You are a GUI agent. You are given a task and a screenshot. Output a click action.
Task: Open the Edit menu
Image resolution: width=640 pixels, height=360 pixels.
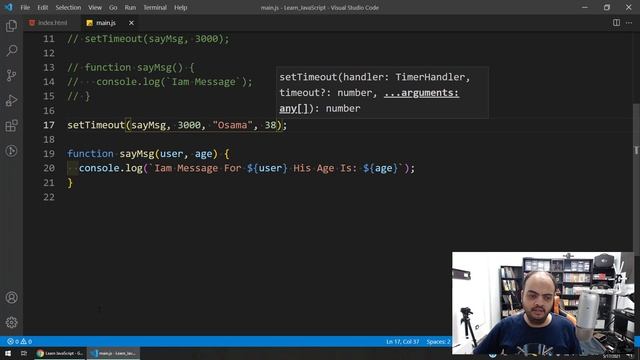point(42,7)
